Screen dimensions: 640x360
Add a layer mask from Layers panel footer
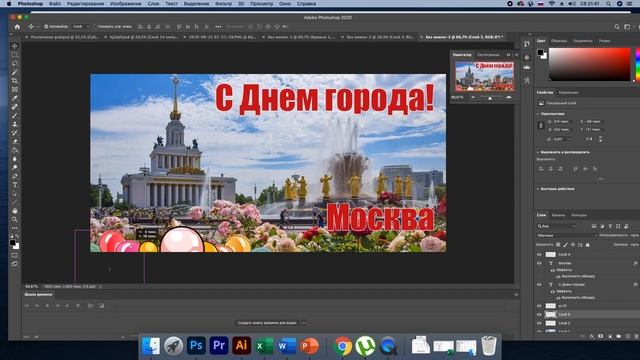600,336
